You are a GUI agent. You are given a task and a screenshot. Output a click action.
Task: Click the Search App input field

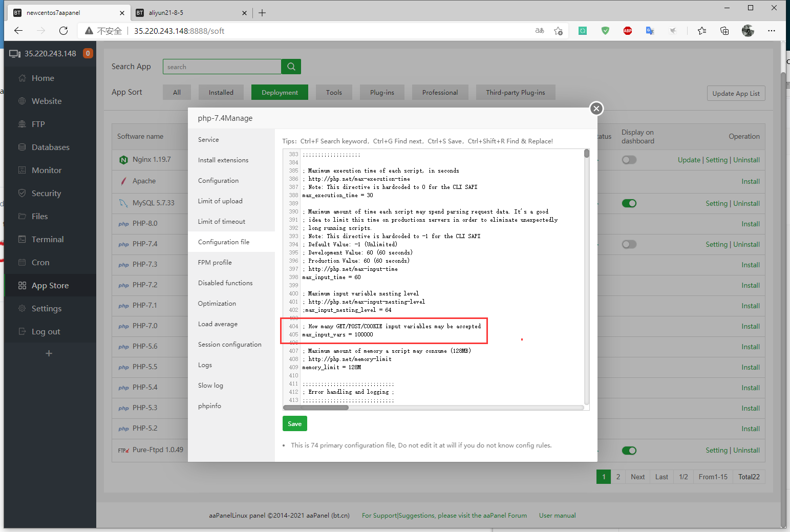tap(222, 67)
